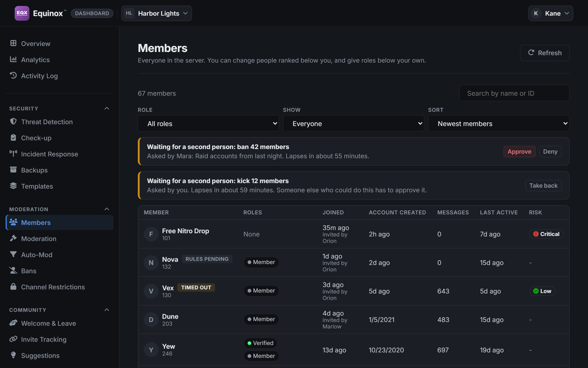This screenshot has width=588, height=368.
Task: Collapse the Moderation section chevron
Action: (107, 209)
